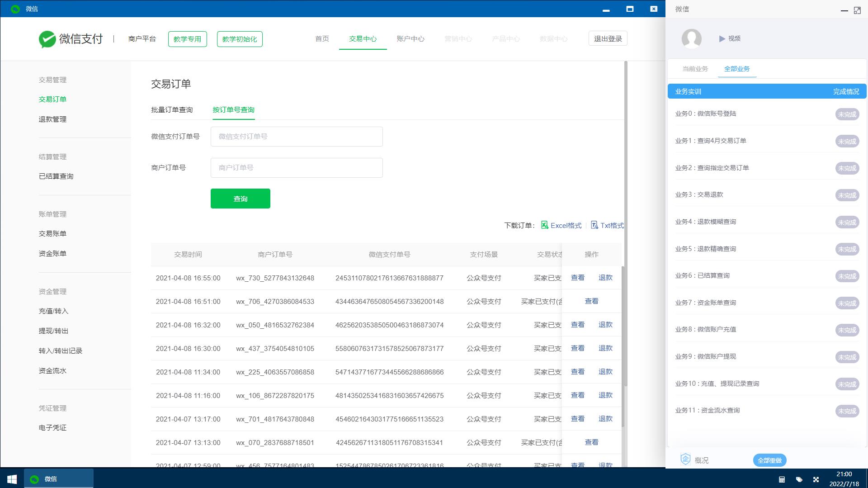Click the user avatar in the side panel
Viewport: 868px width, 488px height.
click(691, 39)
